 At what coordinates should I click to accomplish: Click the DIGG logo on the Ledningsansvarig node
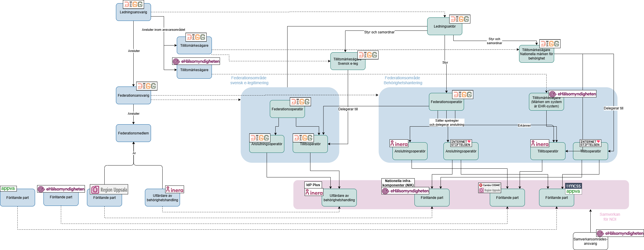(133, 4)
